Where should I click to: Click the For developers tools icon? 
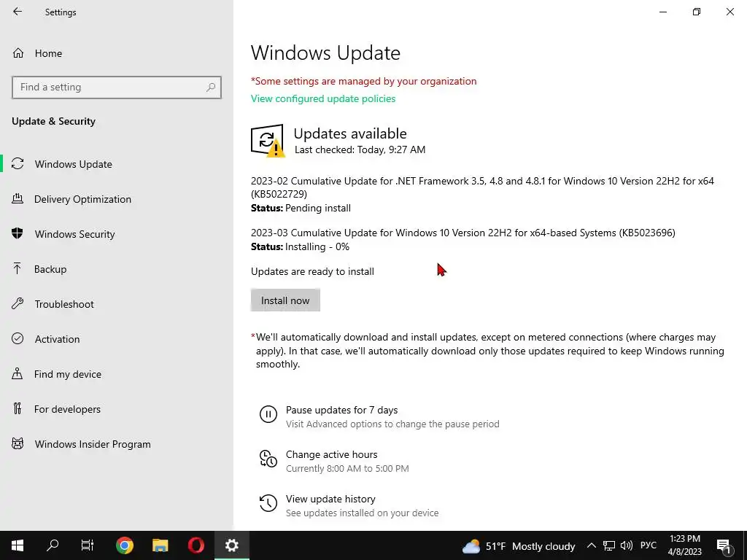point(18,408)
